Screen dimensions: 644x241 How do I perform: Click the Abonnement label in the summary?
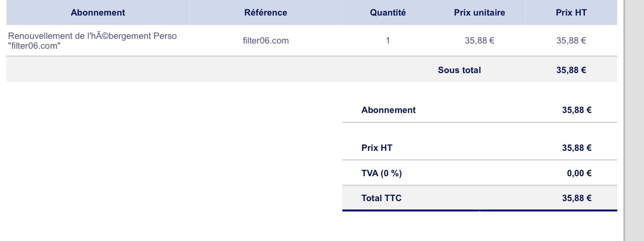[x=388, y=110]
